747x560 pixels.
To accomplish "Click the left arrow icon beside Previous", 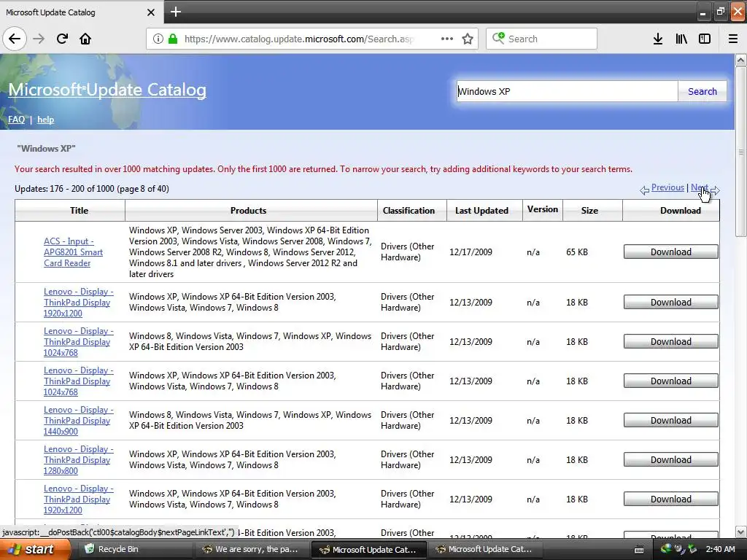I will (x=644, y=190).
